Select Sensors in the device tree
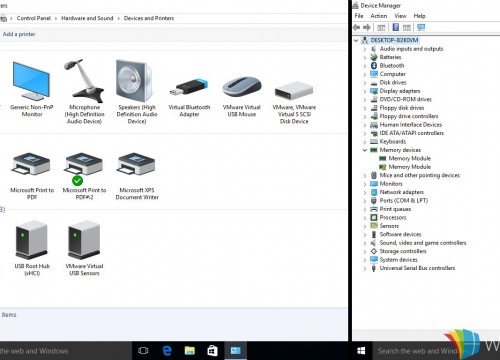The width and height of the screenshot is (500, 360). click(x=389, y=226)
